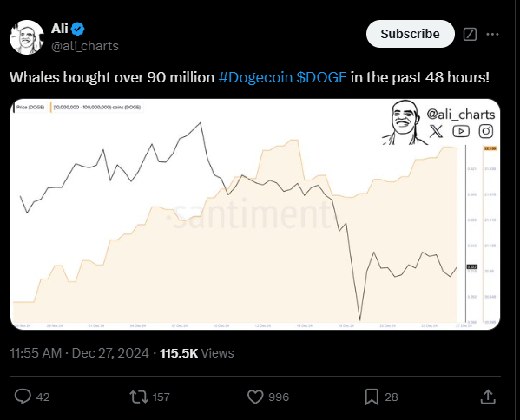Click the 157 reposts count

[x=161, y=397]
